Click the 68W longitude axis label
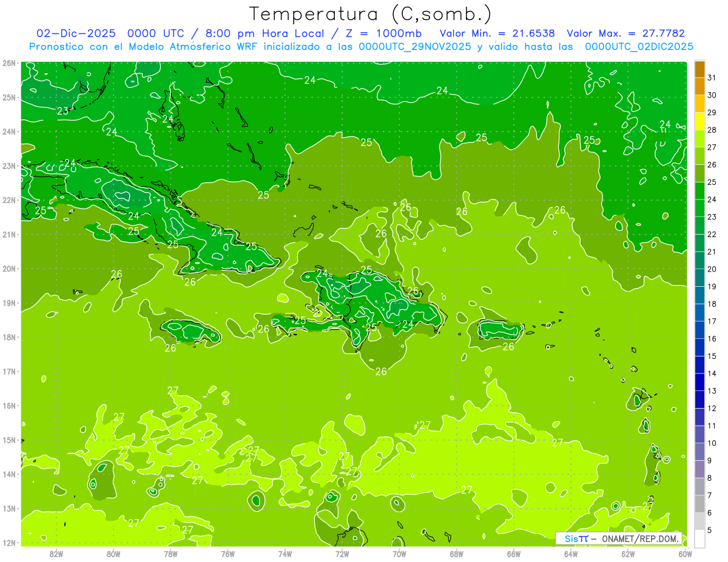The image size is (728, 562). [457, 553]
